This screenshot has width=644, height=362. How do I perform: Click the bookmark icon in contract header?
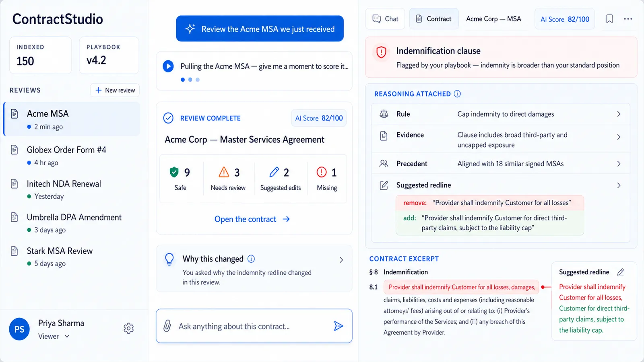[x=609, y=19]
